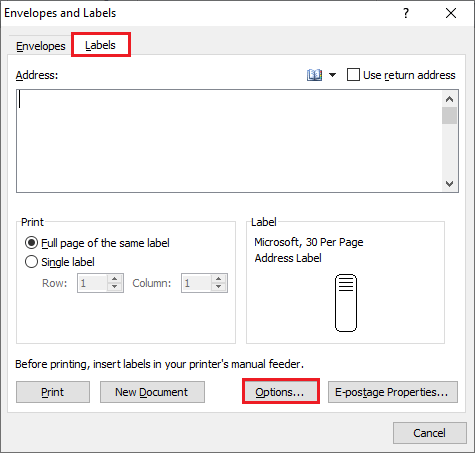
Task: Close the Envelopes and Labels dialog
Action: pyautogui.click(x=451, y=13)
